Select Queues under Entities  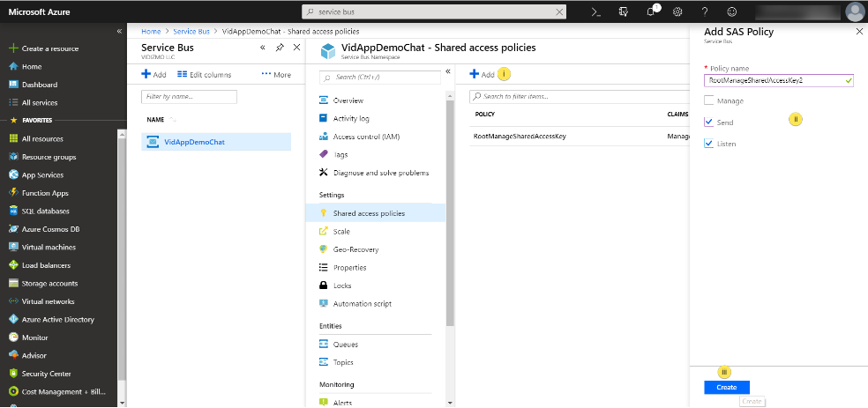(345, 345)
